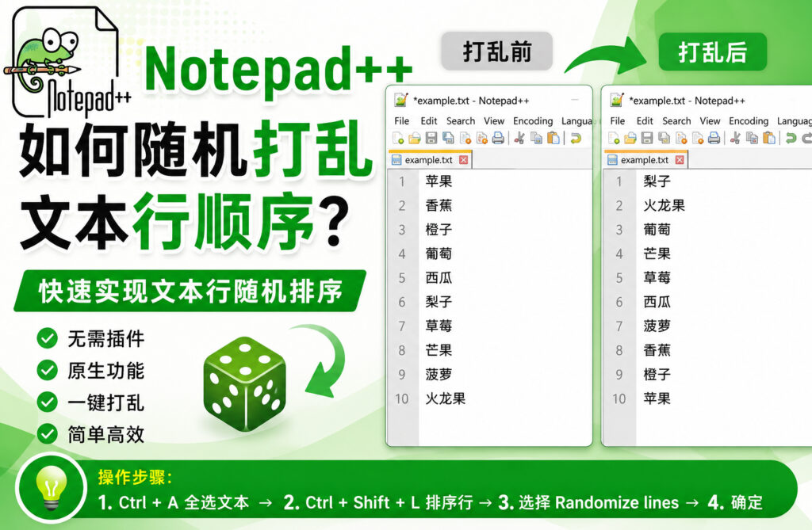The width and height of the screenshot is (812, 530).
Task: Click Notepad++ title bar icon of 打乱前 window
Action: tap(401, 100)
